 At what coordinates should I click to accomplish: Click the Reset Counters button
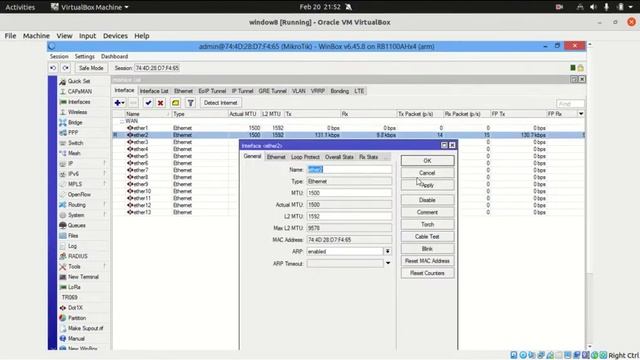click(427, 273)
